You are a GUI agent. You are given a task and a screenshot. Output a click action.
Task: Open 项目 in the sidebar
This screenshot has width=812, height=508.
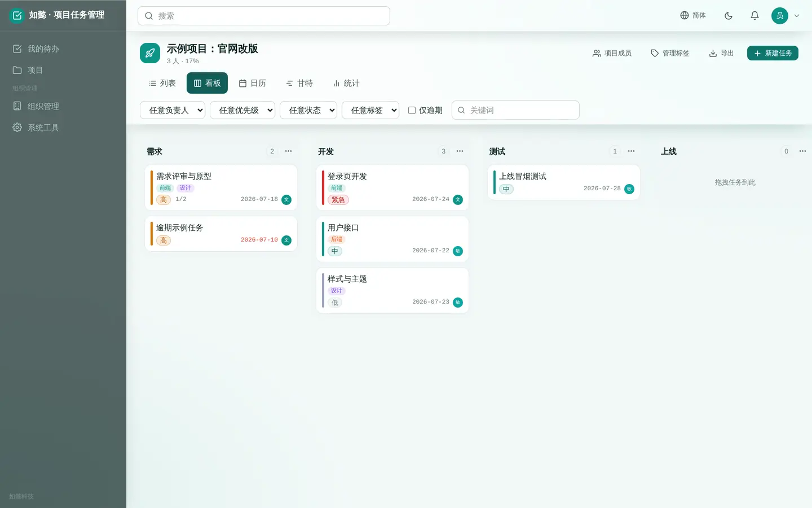click(x=63, y=70)
